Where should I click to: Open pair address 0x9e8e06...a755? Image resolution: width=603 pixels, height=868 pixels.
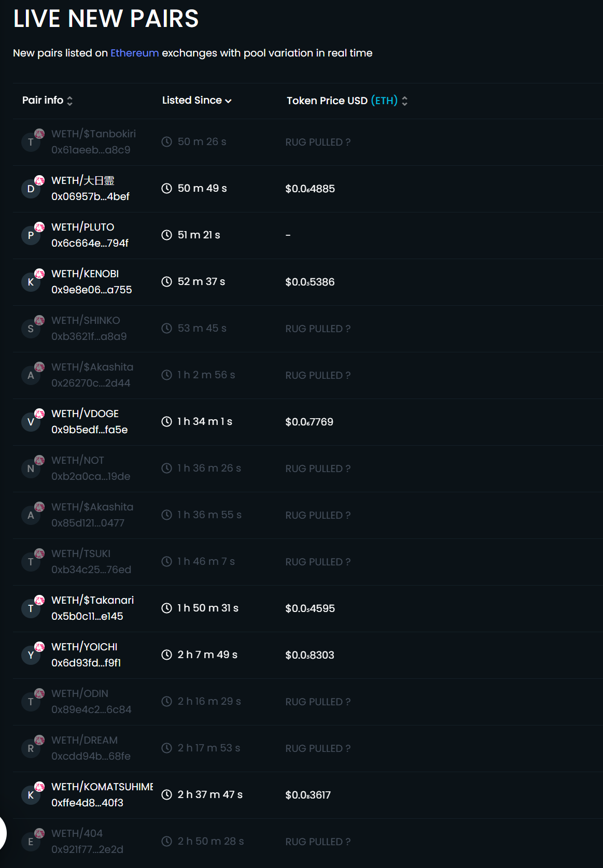click(x=92, y=290)
